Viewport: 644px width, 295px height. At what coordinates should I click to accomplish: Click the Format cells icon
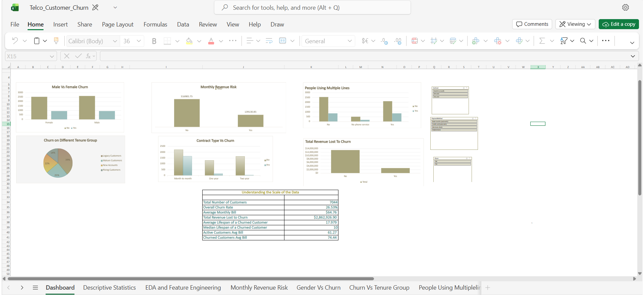(x=519, y=41)
